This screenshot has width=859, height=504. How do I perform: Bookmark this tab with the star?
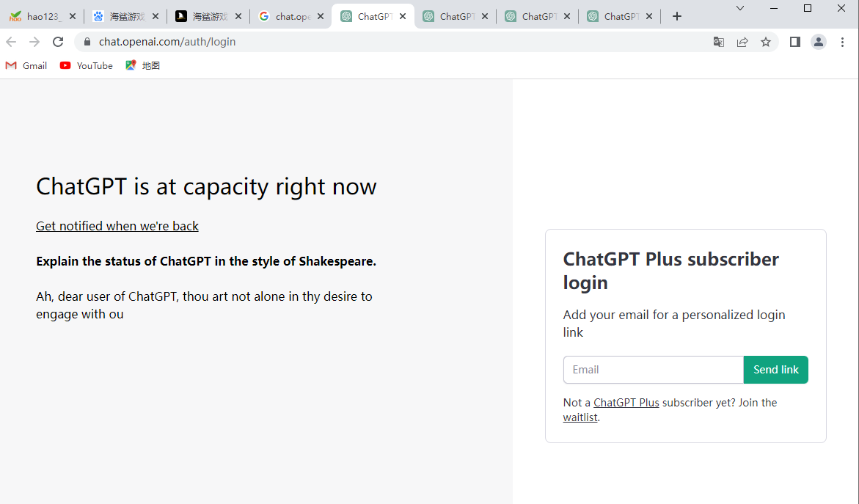[x=766, y=42]
